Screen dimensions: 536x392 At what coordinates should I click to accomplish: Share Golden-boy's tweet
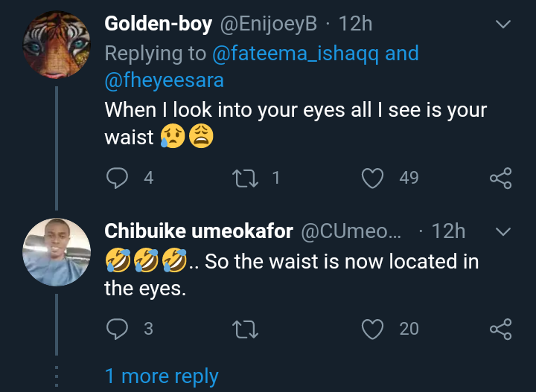click(500, 178)
